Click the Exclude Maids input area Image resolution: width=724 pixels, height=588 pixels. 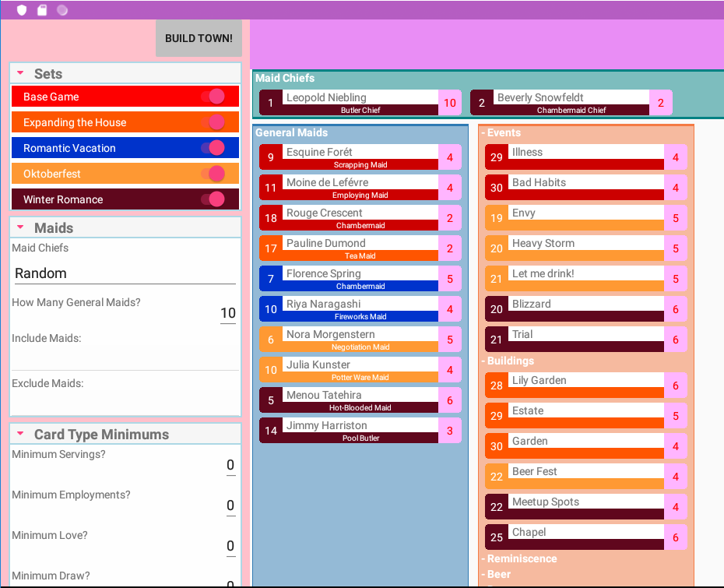point(125,403)
